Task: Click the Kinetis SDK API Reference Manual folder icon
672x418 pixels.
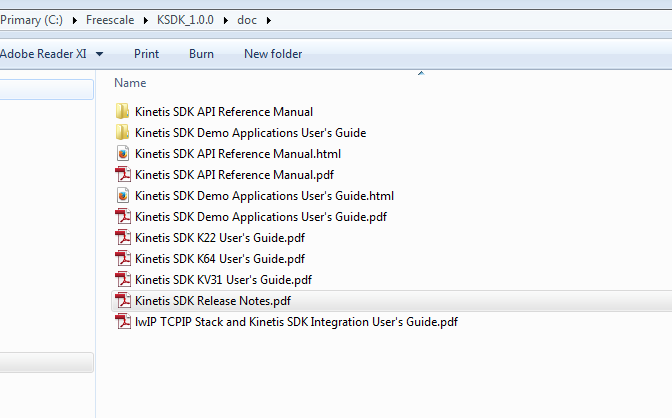Action: pyautogui.click(x=123, y=112)
